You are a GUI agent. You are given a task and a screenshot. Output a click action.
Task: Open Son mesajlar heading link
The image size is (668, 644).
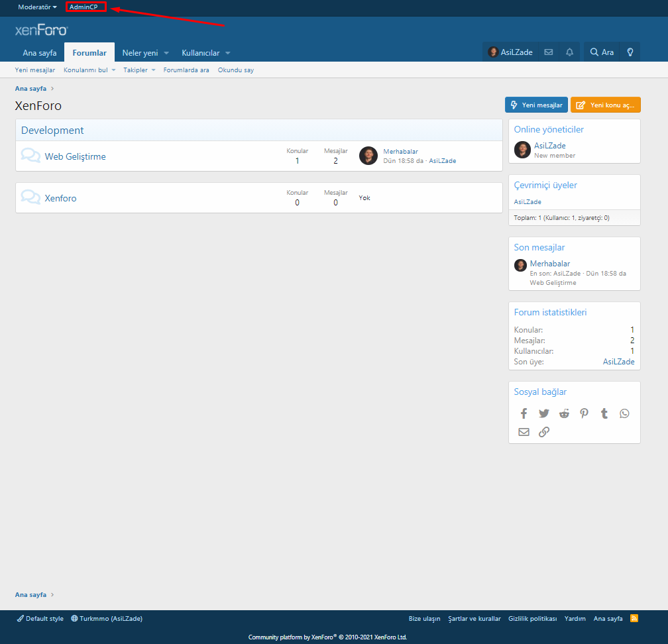click(x=539, y=248)
